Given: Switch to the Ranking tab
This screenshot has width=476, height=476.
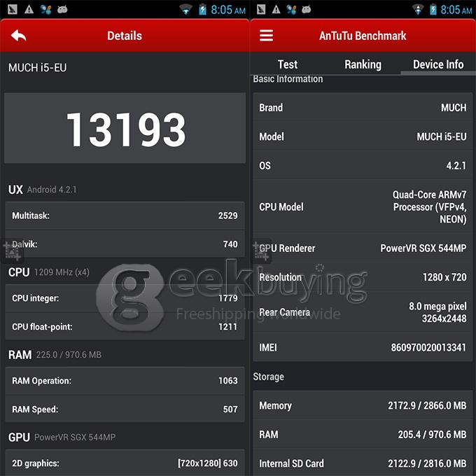Looking at the screenshot, I should (x=363, y=64).
